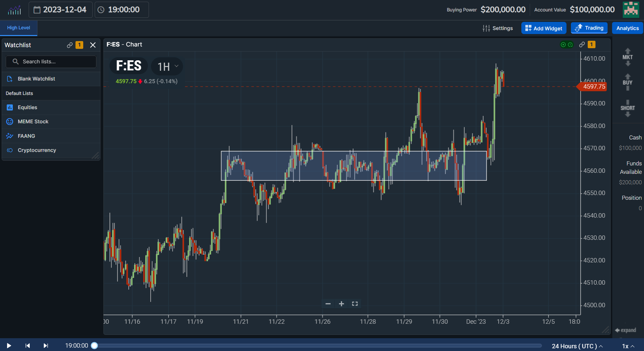Click the FAANG stars icon
The image size is (644, 351).
pyautogui.click(x=10, y=136)
